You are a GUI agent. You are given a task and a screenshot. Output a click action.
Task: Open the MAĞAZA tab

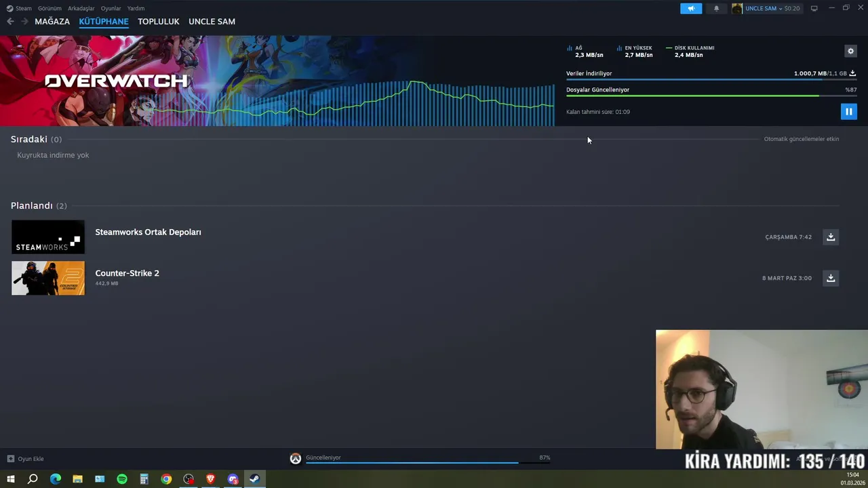pos(52,22)
